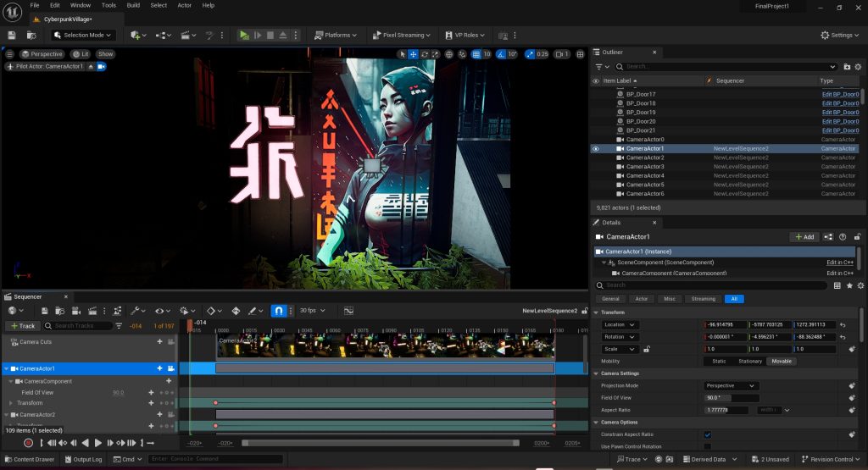Image resolution: width=868 pixels, height=470 pixels.
Task: Toggle grid snapping in viewport
Action: tap(476, 54)
